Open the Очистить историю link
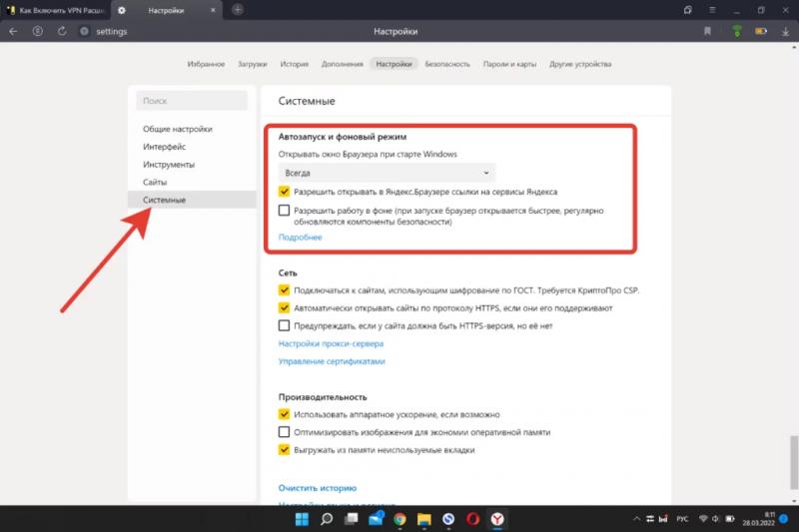This screenshot has height=532, width=799. [x=317, y=488]
